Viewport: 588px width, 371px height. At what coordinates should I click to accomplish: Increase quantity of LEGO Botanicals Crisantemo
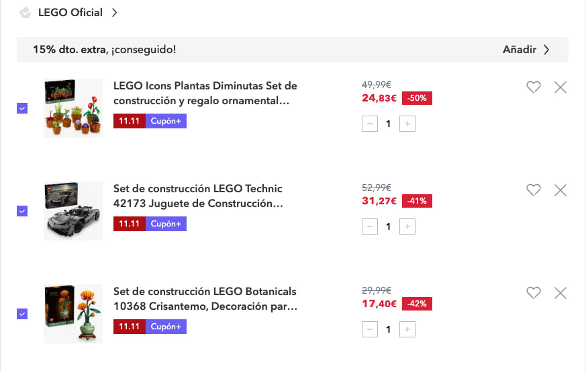coord(407,329)
